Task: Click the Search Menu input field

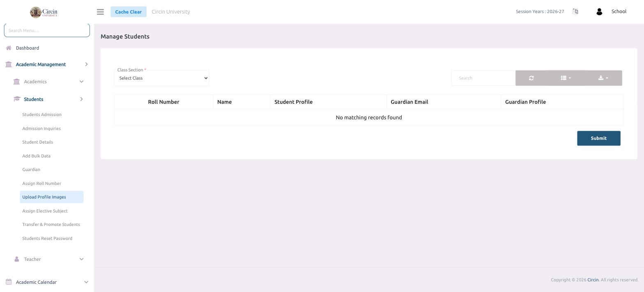Action: click(47, 30)
